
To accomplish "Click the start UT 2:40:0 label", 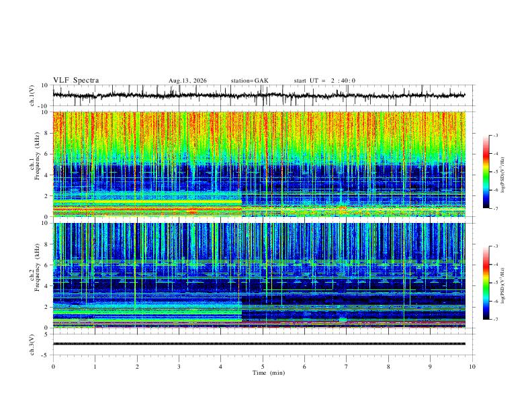I will pos(324,81).
